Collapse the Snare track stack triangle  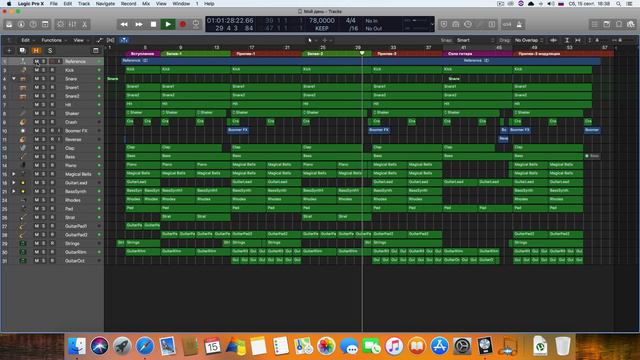point(14,79)
